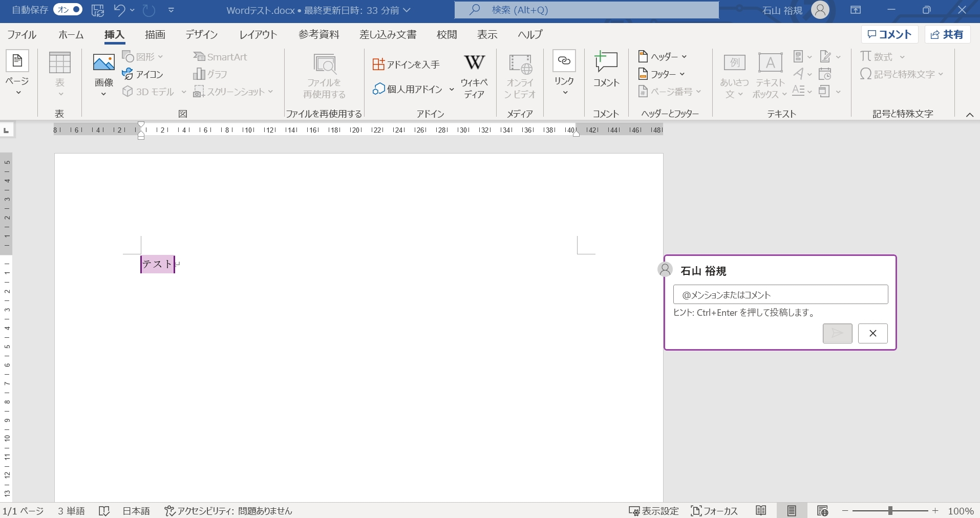The image size is (980, 518).
Task: Insert a SmartArt graphic
Action: (x=220, y=57)
